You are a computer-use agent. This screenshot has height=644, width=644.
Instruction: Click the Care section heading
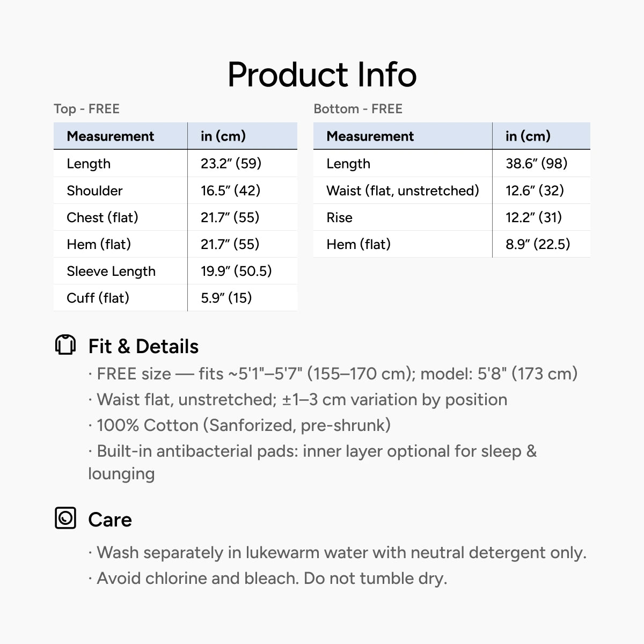coord(110,519)
